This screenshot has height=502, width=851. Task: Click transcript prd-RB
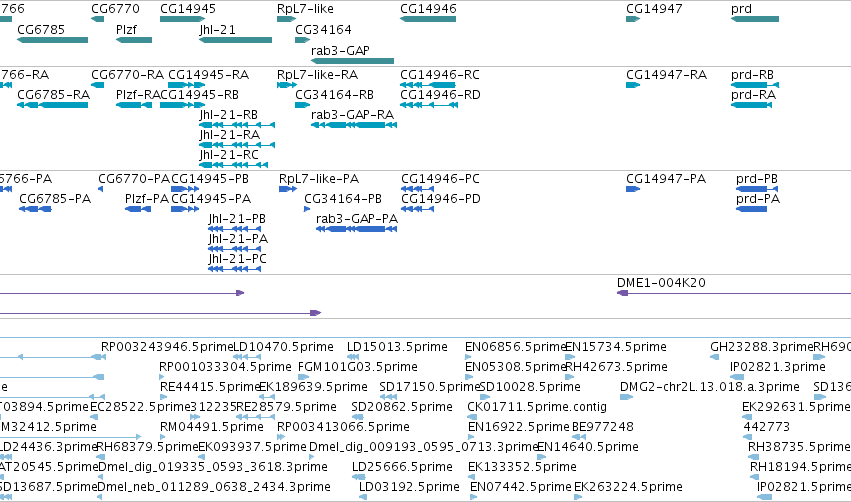[x=752, y=75]
